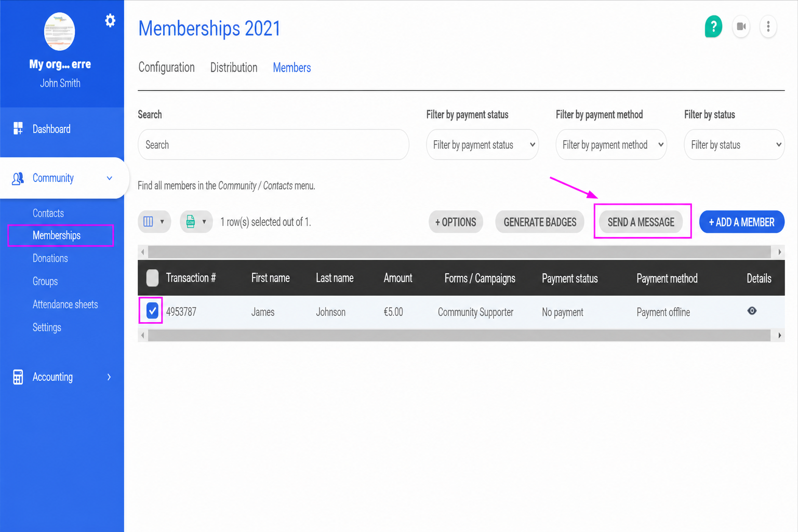798x532 pixels.
Task: Open the three-dot more options menu
Action: pos(768,26)
